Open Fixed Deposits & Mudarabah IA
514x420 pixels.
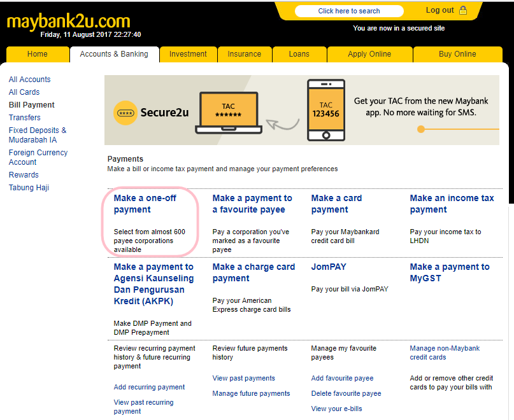point(38,135)
